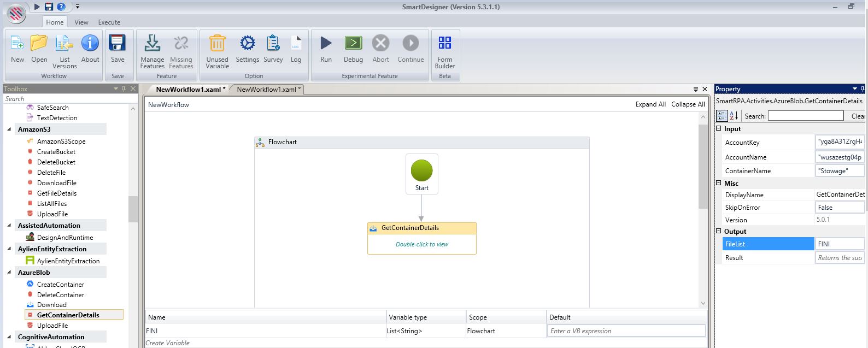Open the Settings gear in ribbon
Viewport: 868px width, 348px height.
click(x=247, y=44)
